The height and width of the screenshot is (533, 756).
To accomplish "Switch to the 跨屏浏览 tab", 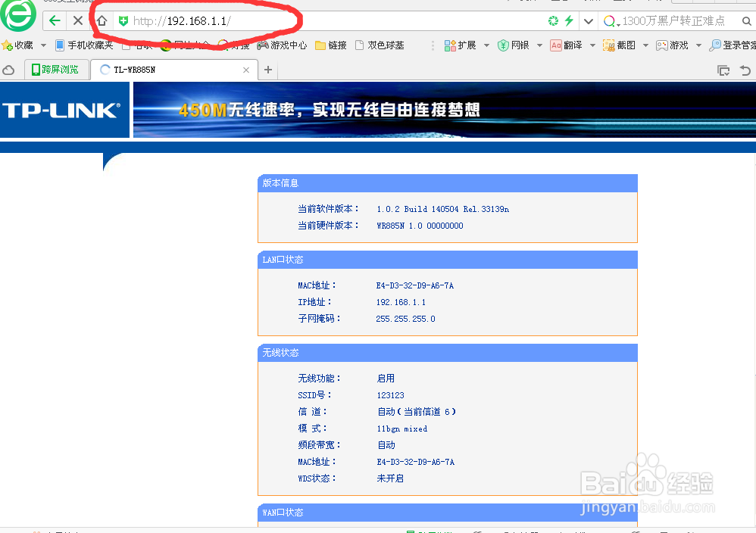I will [x=57, y=70].
